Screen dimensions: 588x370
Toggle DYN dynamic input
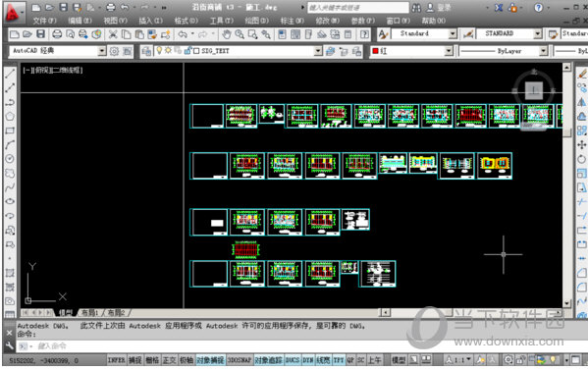308,360
